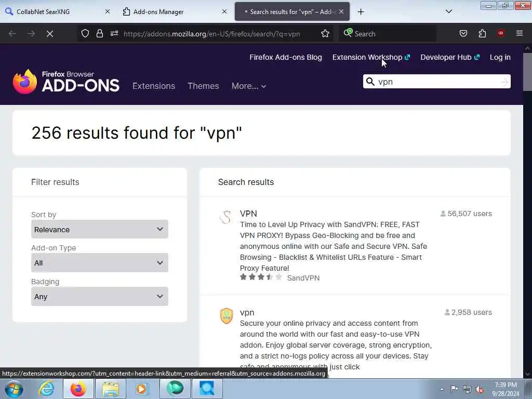Screen dimensions: 532x399
Task: Click the taskbar clock showing 7:39 PM
Action: pyautogui.click(x=506, y=389)
